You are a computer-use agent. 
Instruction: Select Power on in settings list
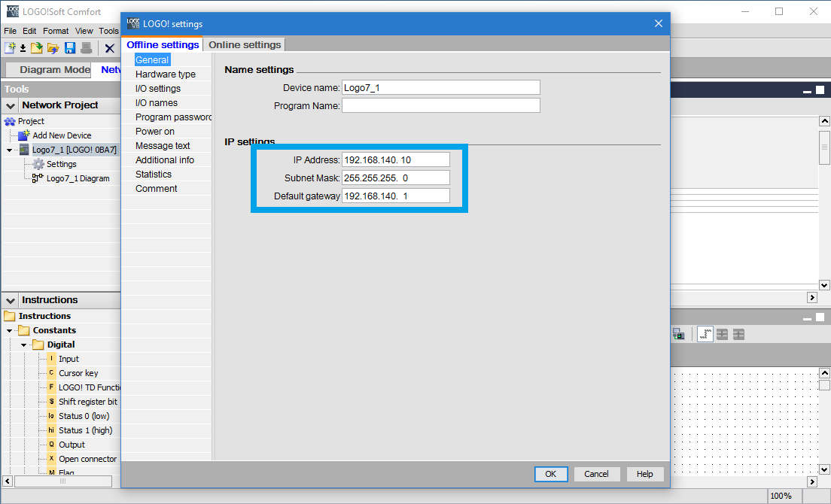coord(155,132)
